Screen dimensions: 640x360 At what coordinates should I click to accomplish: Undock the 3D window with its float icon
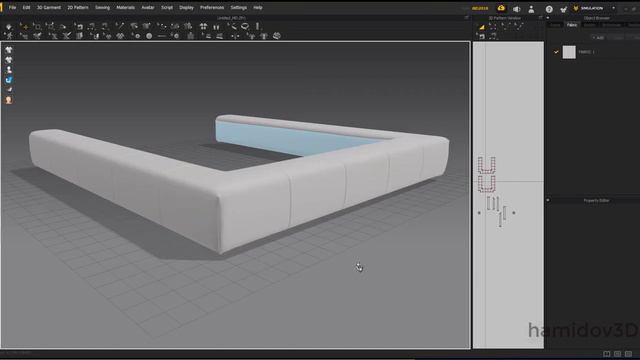pos(466,18)
